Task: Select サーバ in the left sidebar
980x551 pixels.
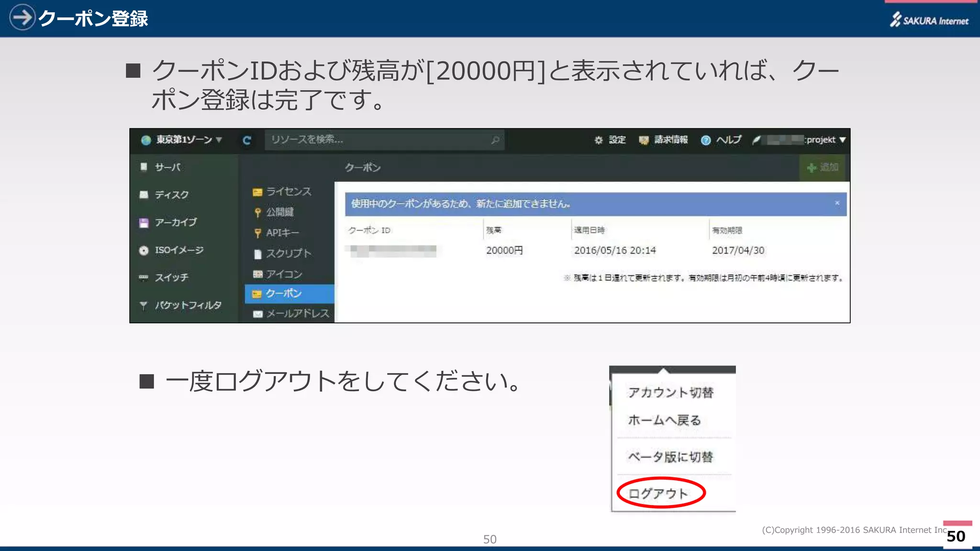Action: [167, 167]
